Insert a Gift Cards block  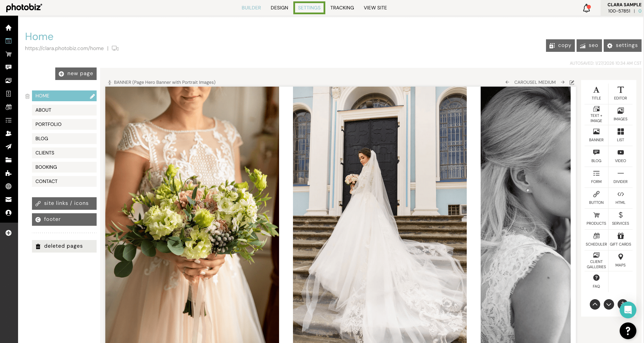coord(620,239)
